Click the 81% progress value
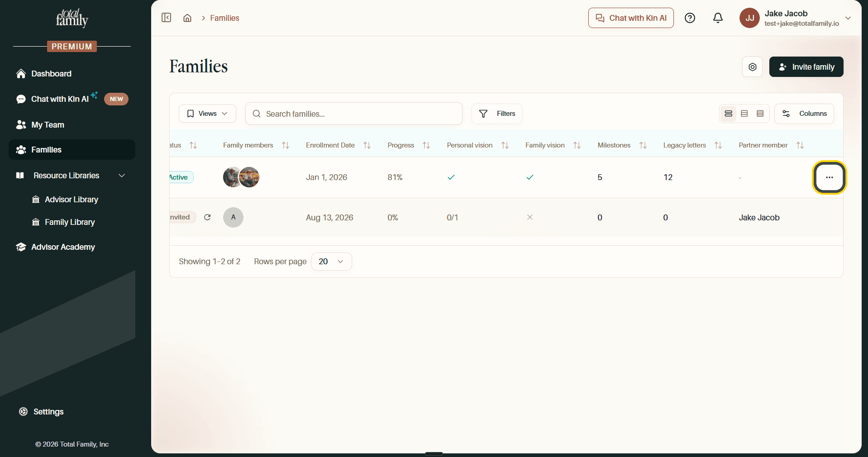868x457 pixels. [x=395, y=177]
